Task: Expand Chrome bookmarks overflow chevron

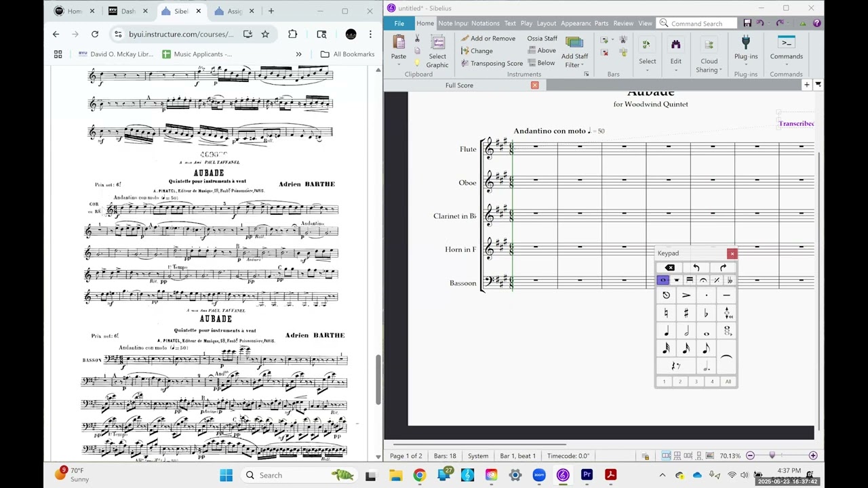Action: pos(298,54)
